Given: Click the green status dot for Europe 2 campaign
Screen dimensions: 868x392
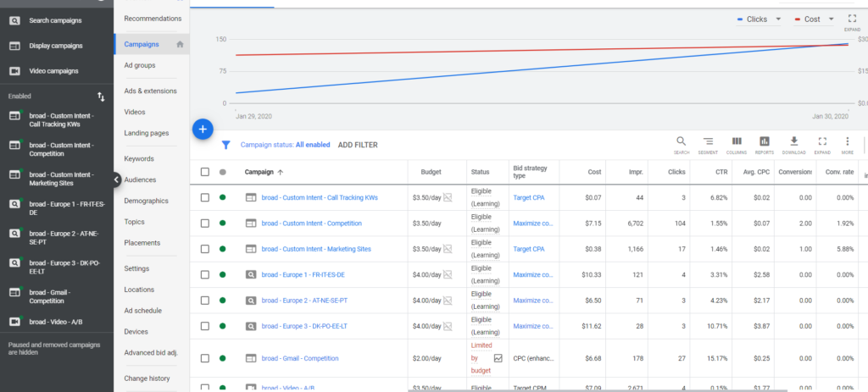Looking at the screenshot, I should tap(223, 300).
